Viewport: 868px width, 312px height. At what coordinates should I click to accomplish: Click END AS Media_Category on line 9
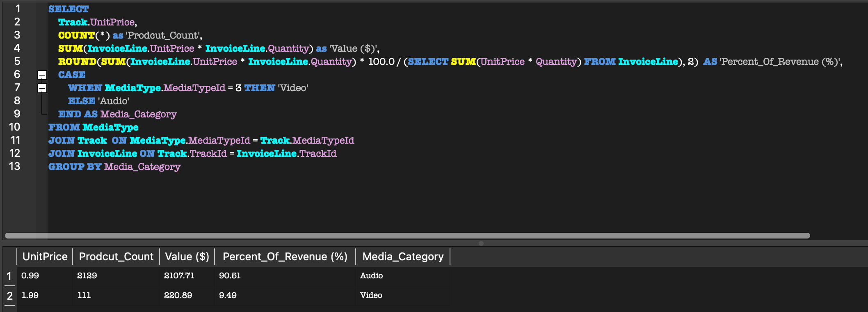pos(117,114)
